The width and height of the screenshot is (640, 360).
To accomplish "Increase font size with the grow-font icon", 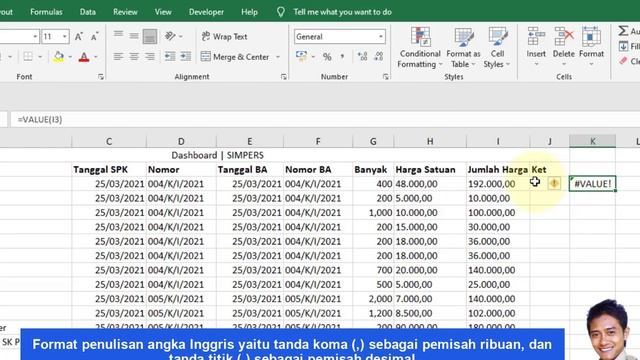I will point(79,37).
